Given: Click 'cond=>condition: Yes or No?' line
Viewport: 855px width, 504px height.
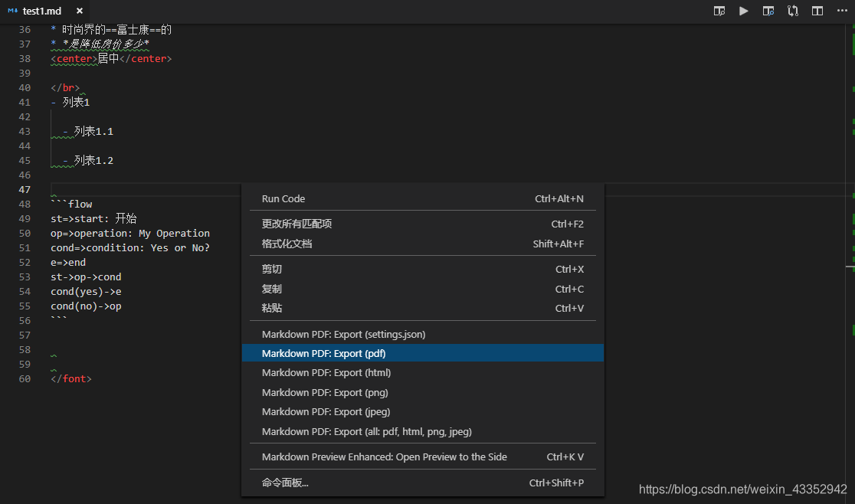Looking at the screenshot, I should click(x=129, y=248).
